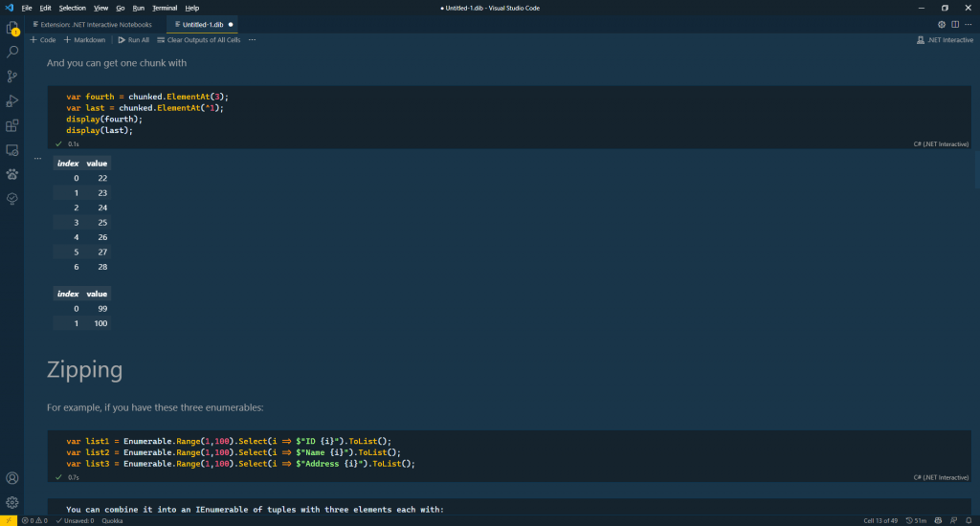Run All cells in the notebook
This screenshot has width=980, height=526.
tap(134, 40)
